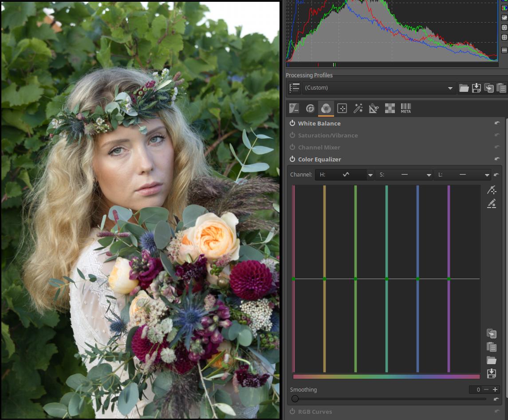
Task: Expand the RGB Curves section
Action: (315, 412)
